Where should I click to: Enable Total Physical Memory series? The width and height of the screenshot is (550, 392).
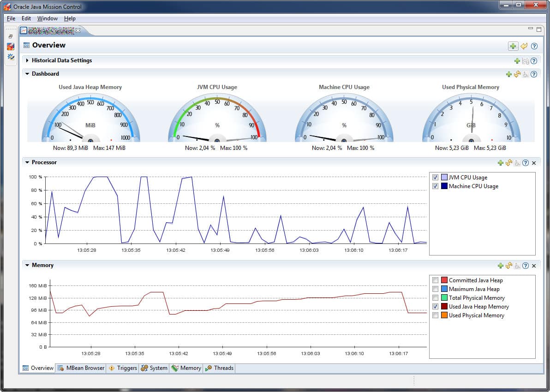click(435, 297)
